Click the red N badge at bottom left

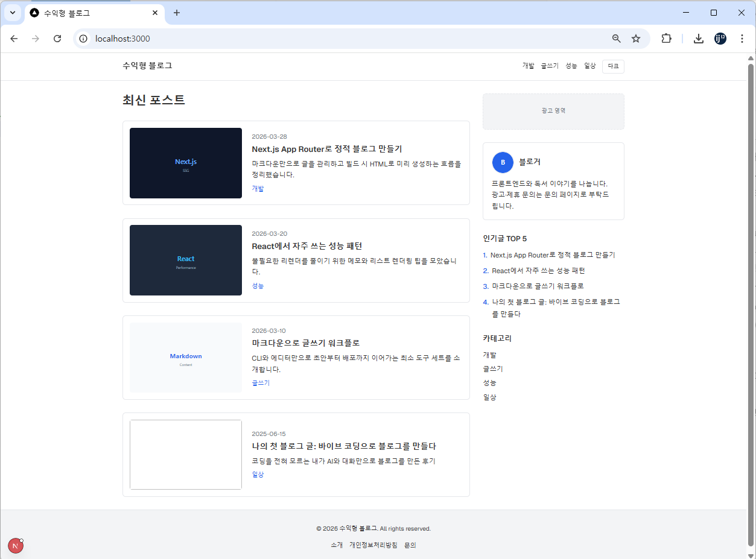pyautogui.click(x=15, y=545)
